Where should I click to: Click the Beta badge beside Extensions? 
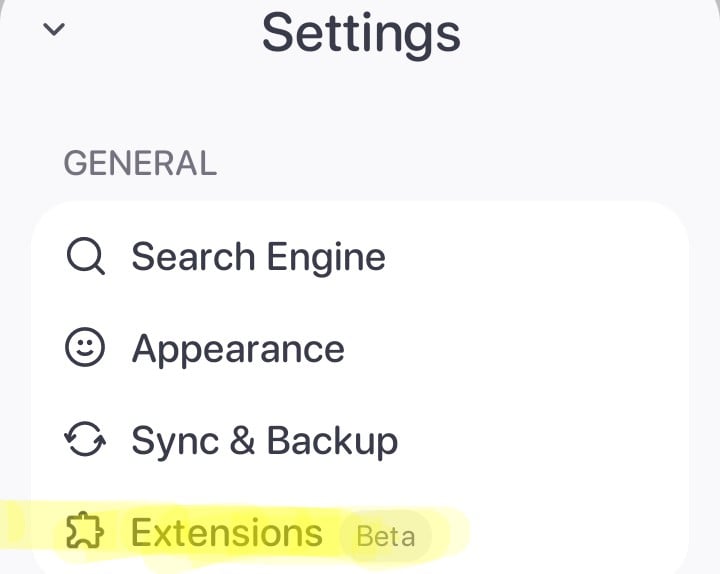(x=386, y=536)
